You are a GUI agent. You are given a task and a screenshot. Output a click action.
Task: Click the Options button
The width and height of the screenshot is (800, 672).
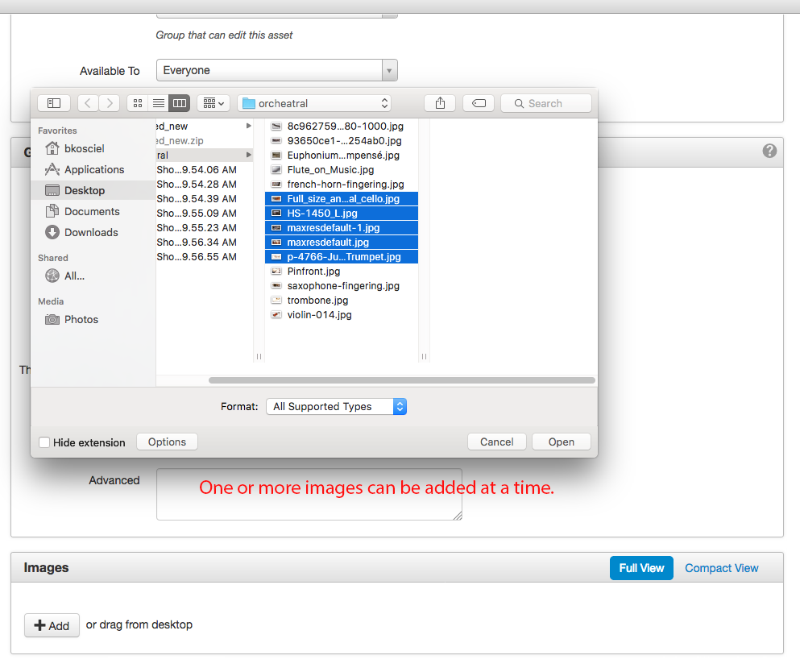167,442
